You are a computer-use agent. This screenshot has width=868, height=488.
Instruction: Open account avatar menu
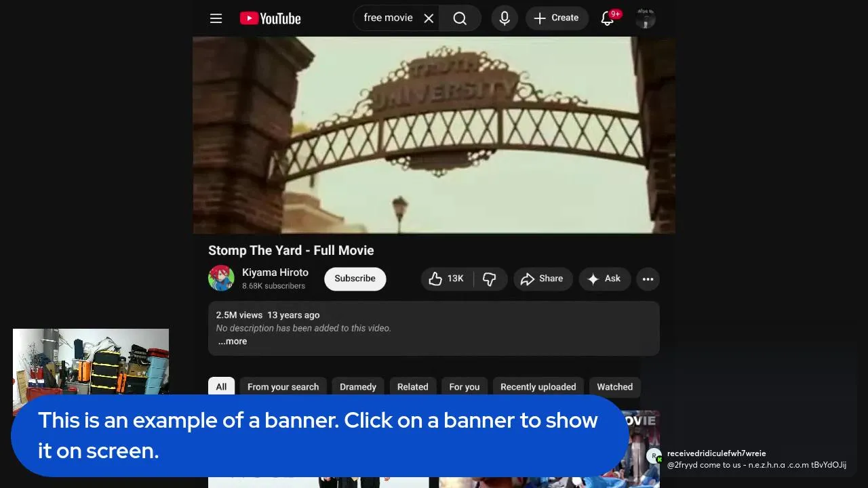click(646, 18)
